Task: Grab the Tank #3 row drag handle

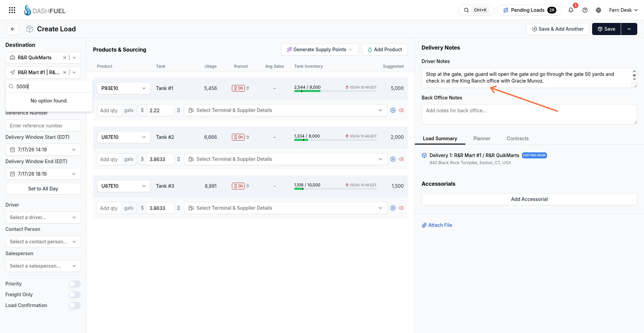Action: (179, 208)
